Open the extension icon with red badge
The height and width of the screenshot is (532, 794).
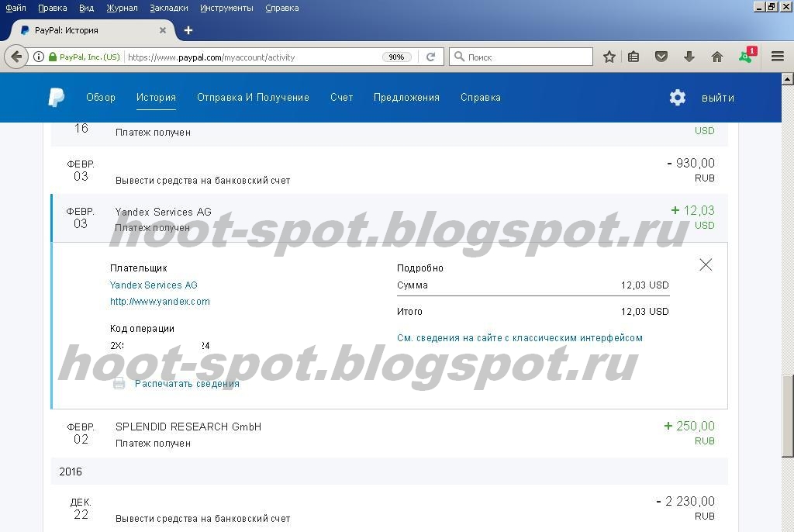(747, 55)
